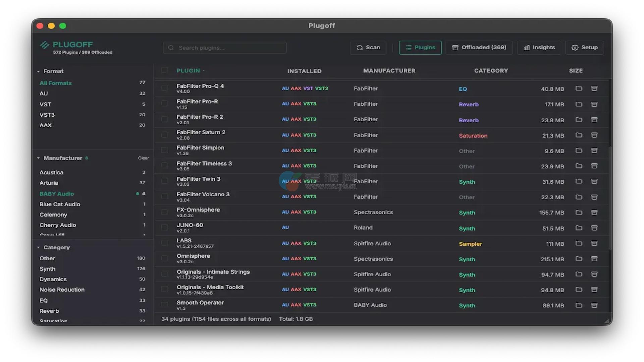Check the box next to Originals - Media Toolkit
The height and width of the screenshot is (362, 644).
click(164, 289)
